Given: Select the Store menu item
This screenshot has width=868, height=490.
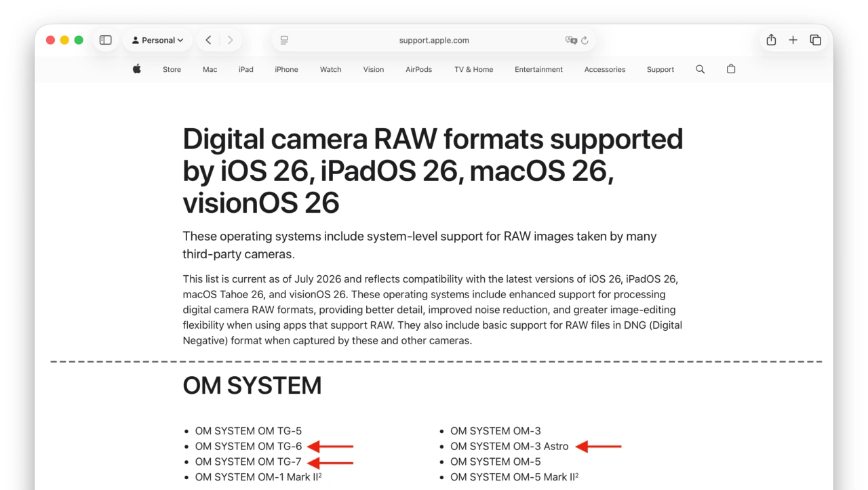Looking at the screenshot, I should [x=172, y=69].
